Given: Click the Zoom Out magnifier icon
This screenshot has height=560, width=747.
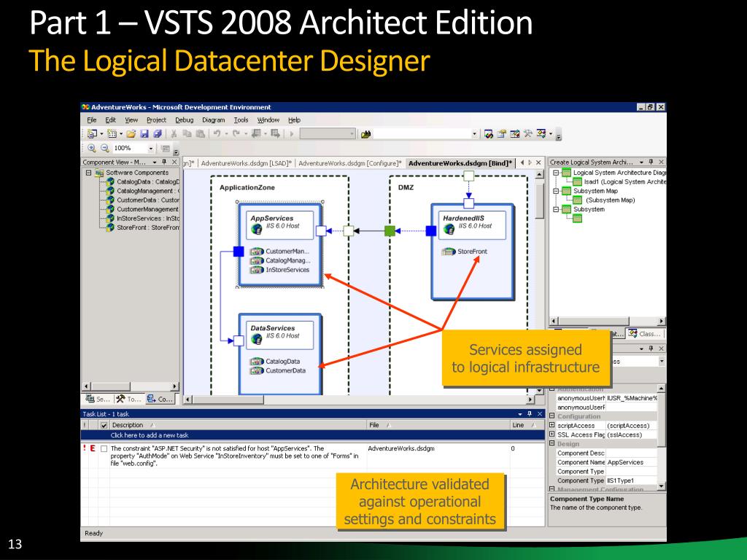Looking at the screenshot, I should coord(105,149).
